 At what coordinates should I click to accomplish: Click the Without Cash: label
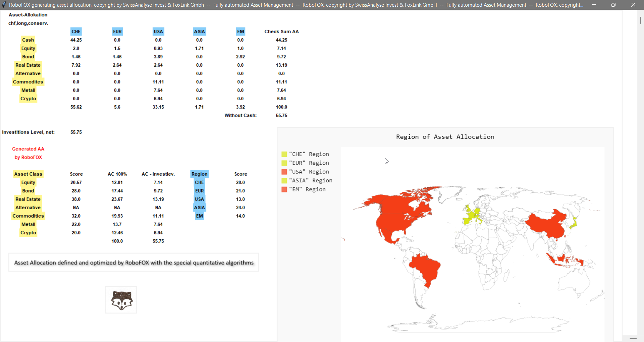pos(240,115)
